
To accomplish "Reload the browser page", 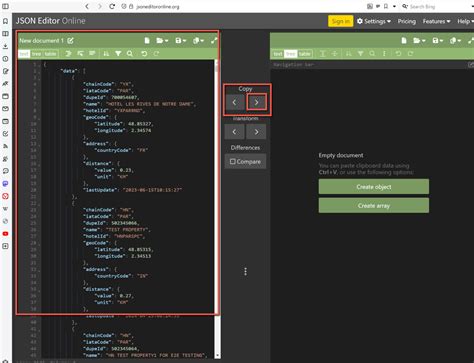I will coord(112,6).
